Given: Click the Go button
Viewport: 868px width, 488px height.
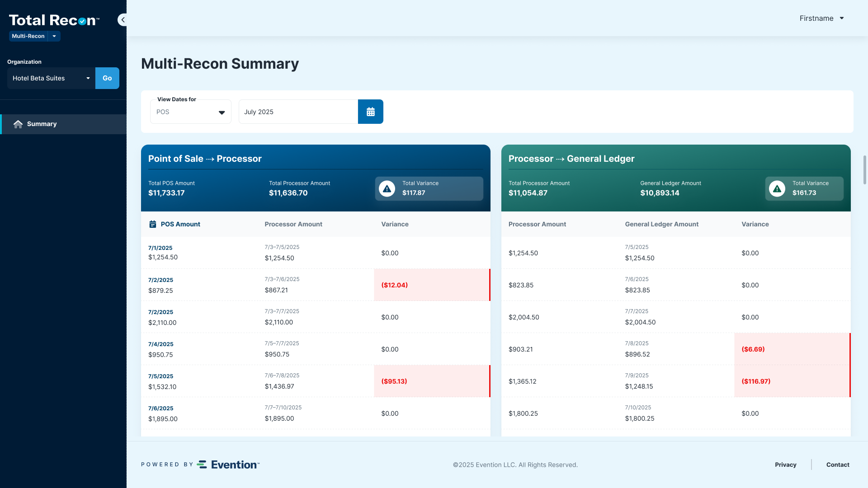Looking at the screenshot, I should pyautogui.click(x=107, y=78).
